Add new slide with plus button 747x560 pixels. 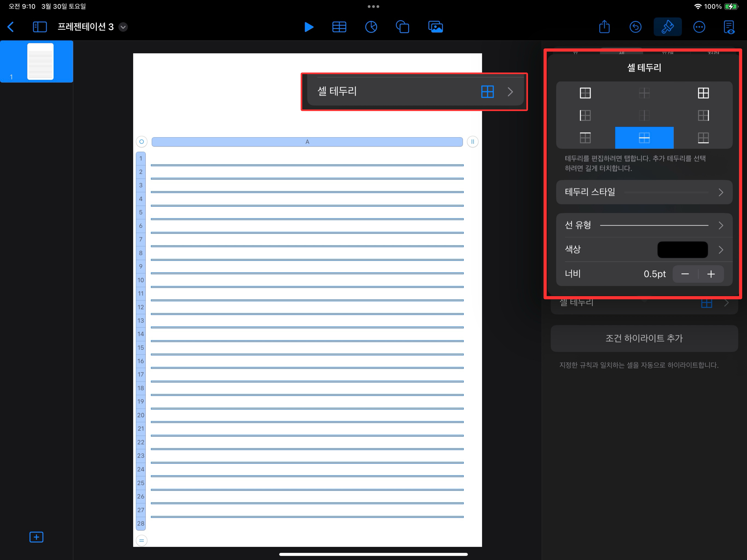pos(37,537)
